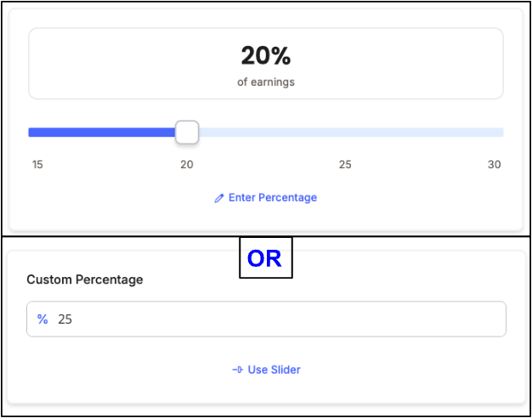Click the number 25 typed in percentage field
532x418 pixels.
65,319
